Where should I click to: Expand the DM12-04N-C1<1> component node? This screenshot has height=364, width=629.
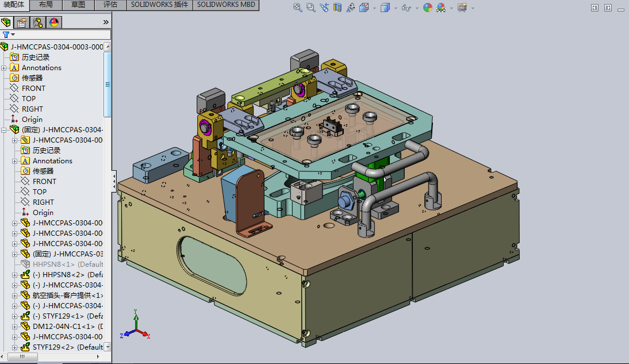coord(15,327)
